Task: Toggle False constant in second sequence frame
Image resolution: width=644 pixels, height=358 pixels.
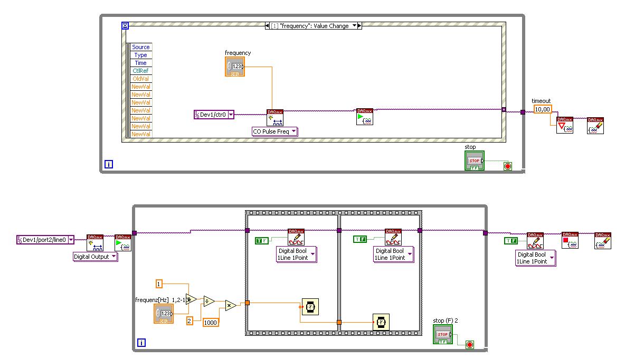Action: [359, 239]
